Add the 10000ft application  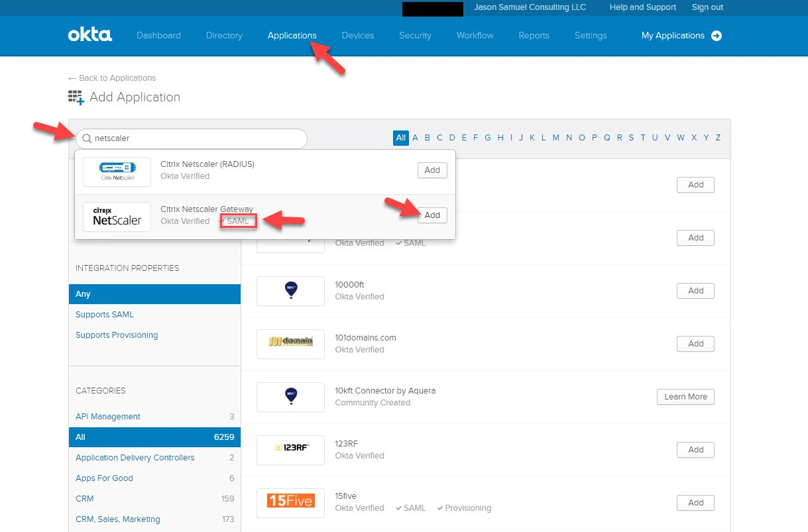(x=695, y=291)
